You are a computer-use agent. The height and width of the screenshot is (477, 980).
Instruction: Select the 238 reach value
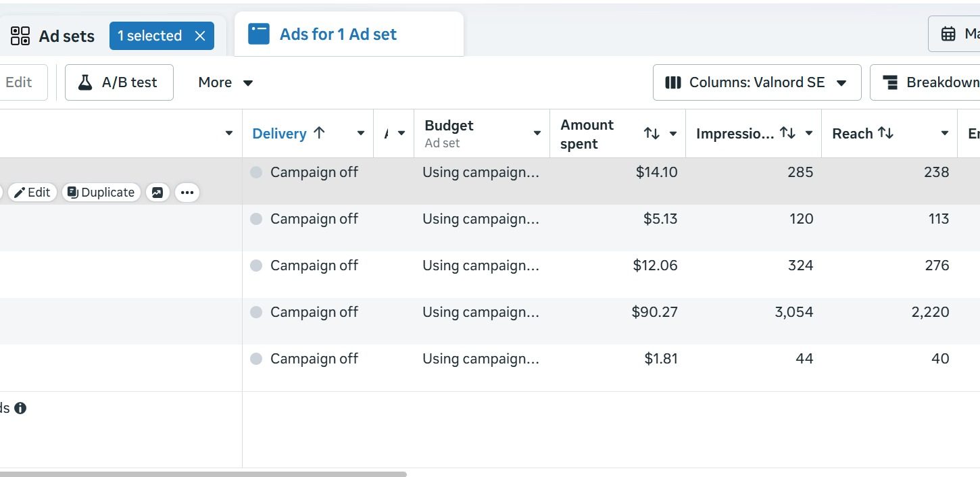pos(937,172)
